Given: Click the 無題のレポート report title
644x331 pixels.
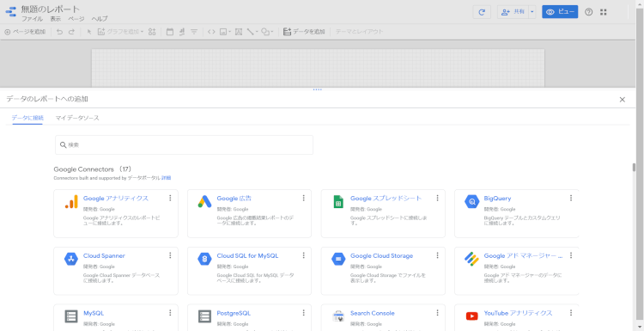Looking at the screenshot, I should pyautogui.click(x=51, y=9).
